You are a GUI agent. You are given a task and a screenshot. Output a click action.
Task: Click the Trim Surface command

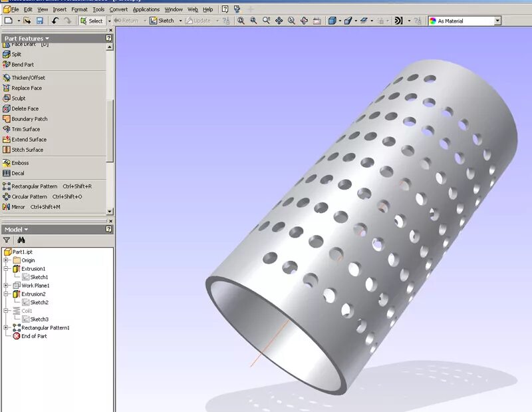coord(21,129)
